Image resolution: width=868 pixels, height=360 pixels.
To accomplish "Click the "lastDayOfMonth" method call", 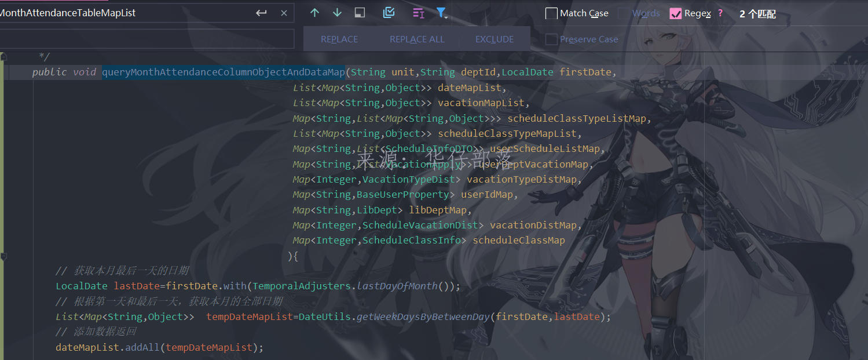I will [397, 286].
